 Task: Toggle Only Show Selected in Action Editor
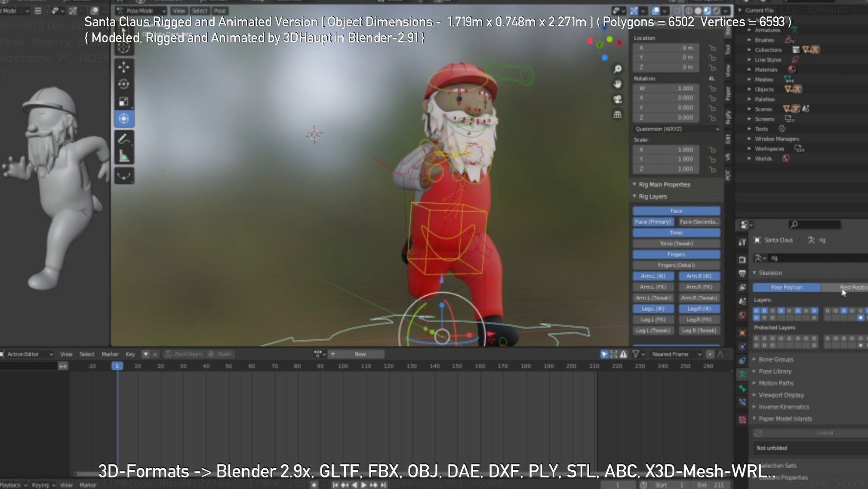click(604, 354)
